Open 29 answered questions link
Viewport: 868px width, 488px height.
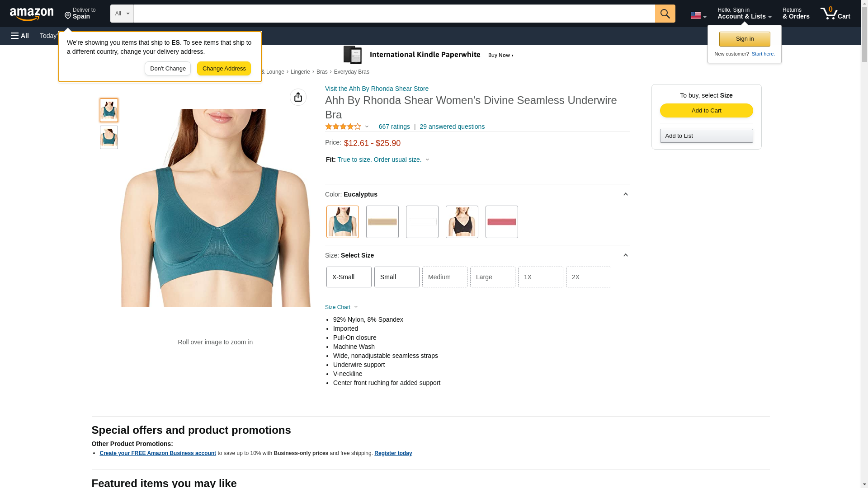click(452, 127)
